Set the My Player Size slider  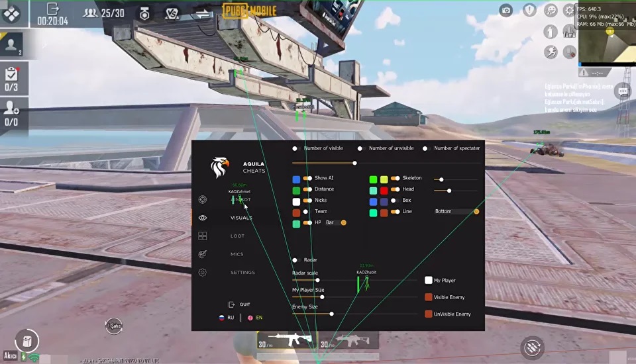(354, 297)
